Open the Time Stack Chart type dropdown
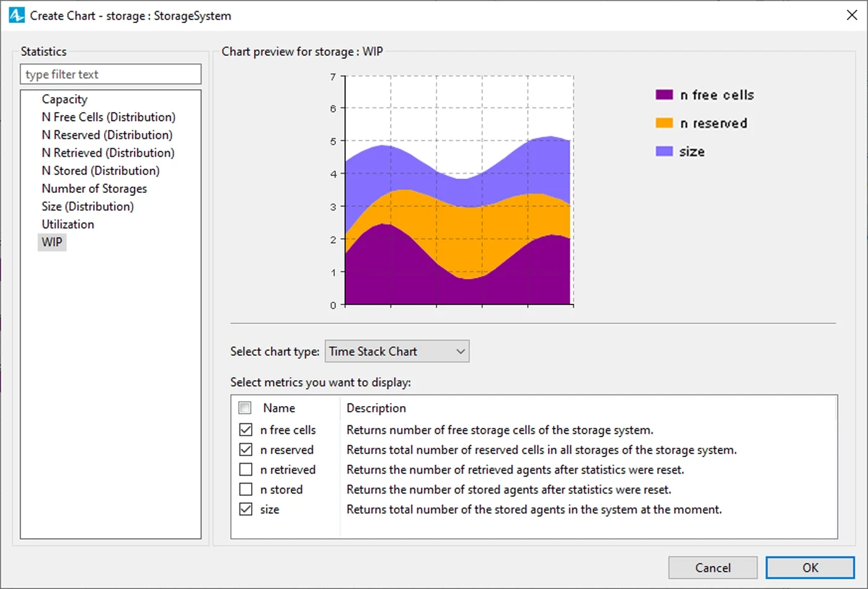This screenshot has width=868, height=589. 397,352
